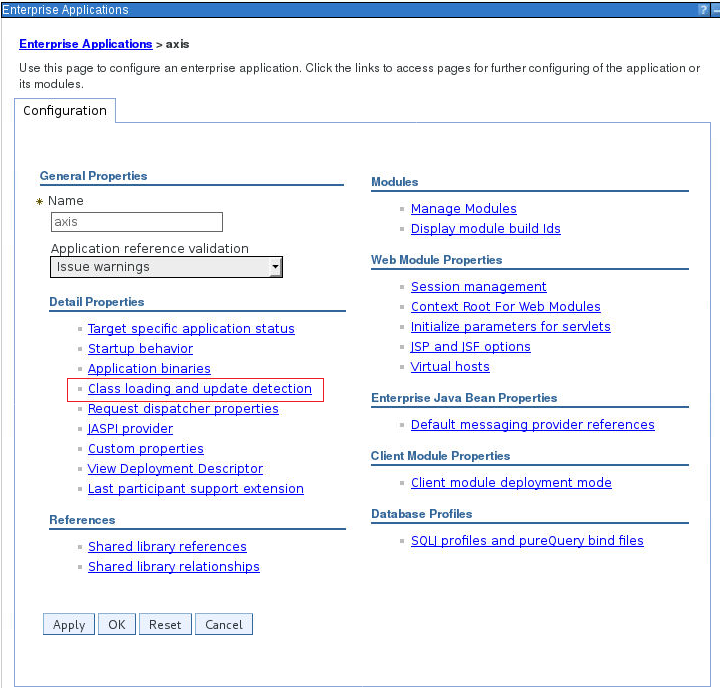Open the Startup behavior link
Screen dimensions: 720x688
point(140,349)
